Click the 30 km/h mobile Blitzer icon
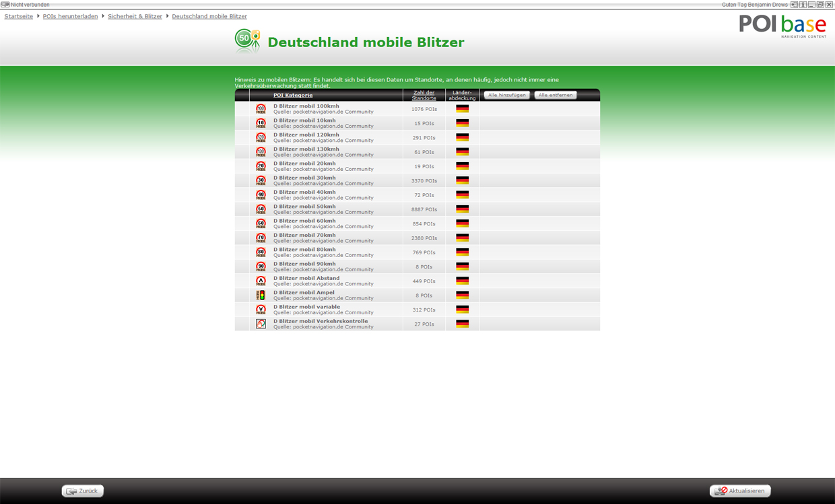Viewport: 835px width, 504px height. click(x=261, y=181)
